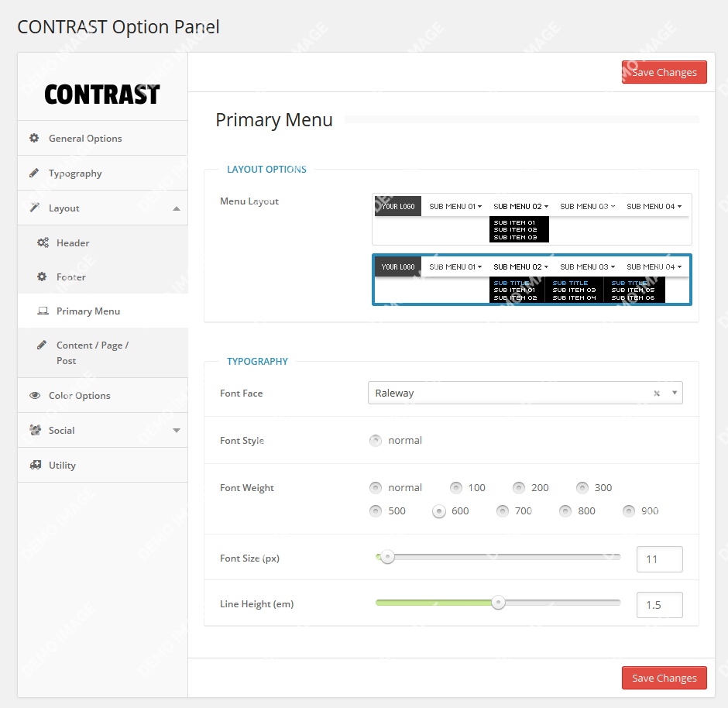
Task: Select the Primary Menu laptop icon
Action: (x=43, y=311)
